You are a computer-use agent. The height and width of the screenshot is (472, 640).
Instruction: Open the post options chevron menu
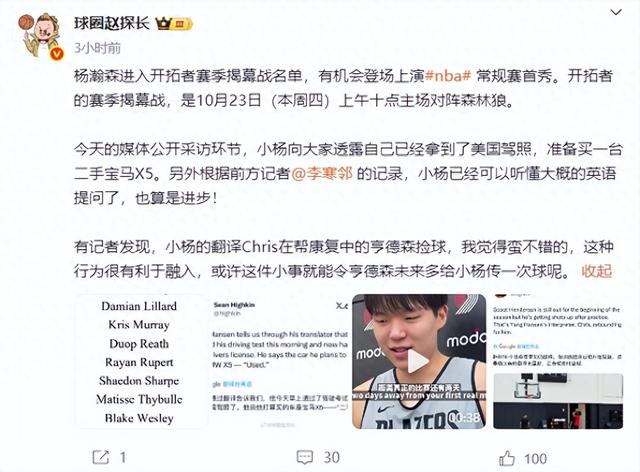coord(616,13)
